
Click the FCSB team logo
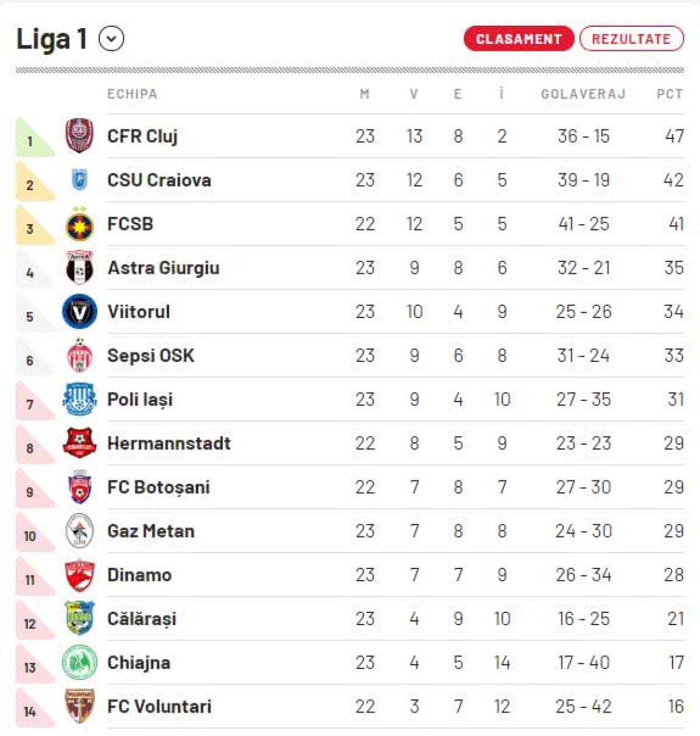[79, 224]
